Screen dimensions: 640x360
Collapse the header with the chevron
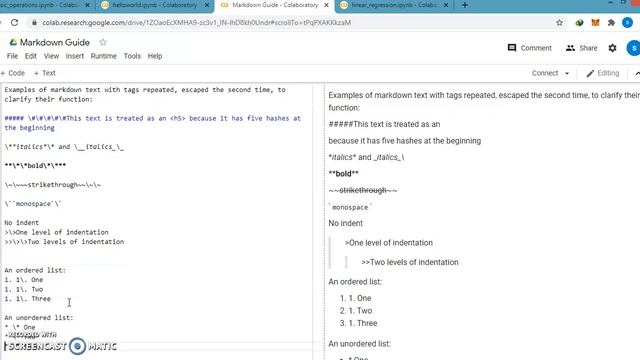(637, 73)
